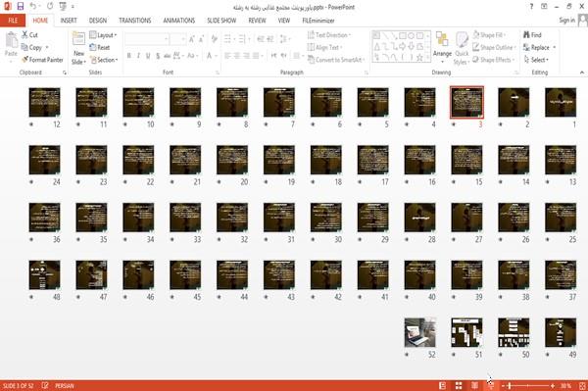Toggle Underline formatting
588x391 pixels.
(x=148, y=56)
